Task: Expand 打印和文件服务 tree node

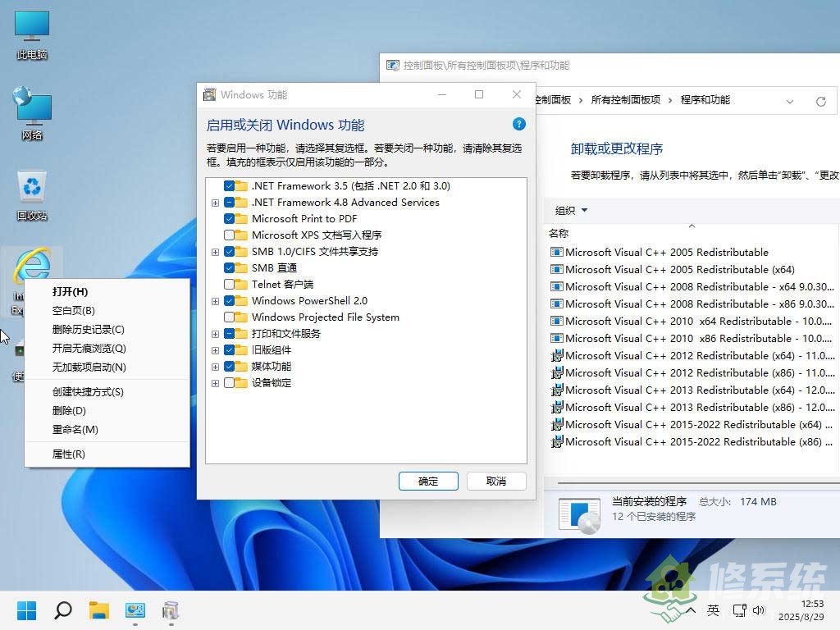Action: [216, 334]
